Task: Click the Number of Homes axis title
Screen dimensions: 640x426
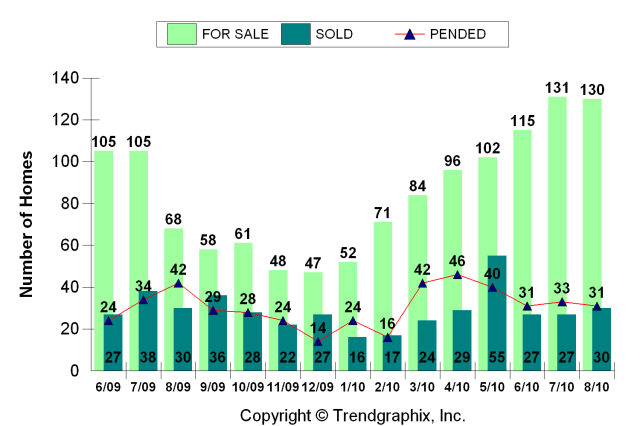Action: tap(27, 223)
